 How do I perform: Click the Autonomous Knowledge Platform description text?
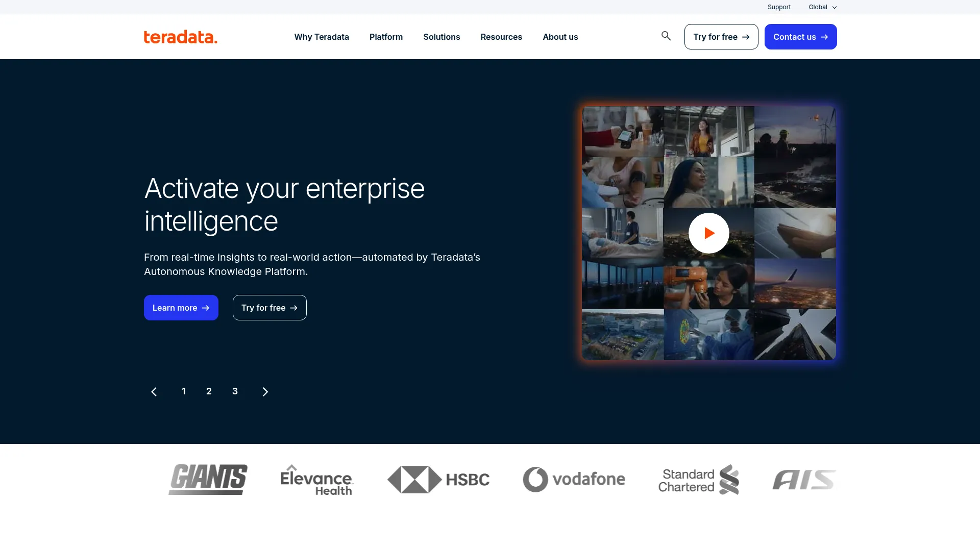click(312, 264)
